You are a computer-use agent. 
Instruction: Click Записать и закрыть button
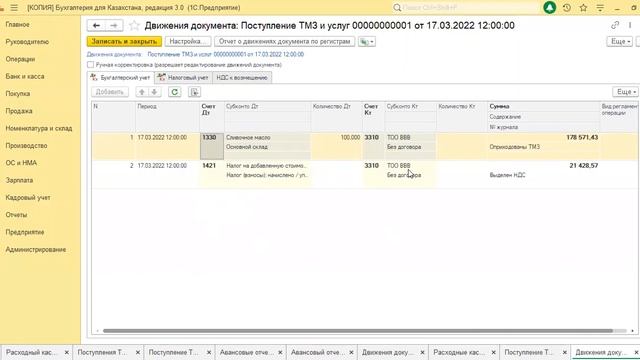[124, 41]
